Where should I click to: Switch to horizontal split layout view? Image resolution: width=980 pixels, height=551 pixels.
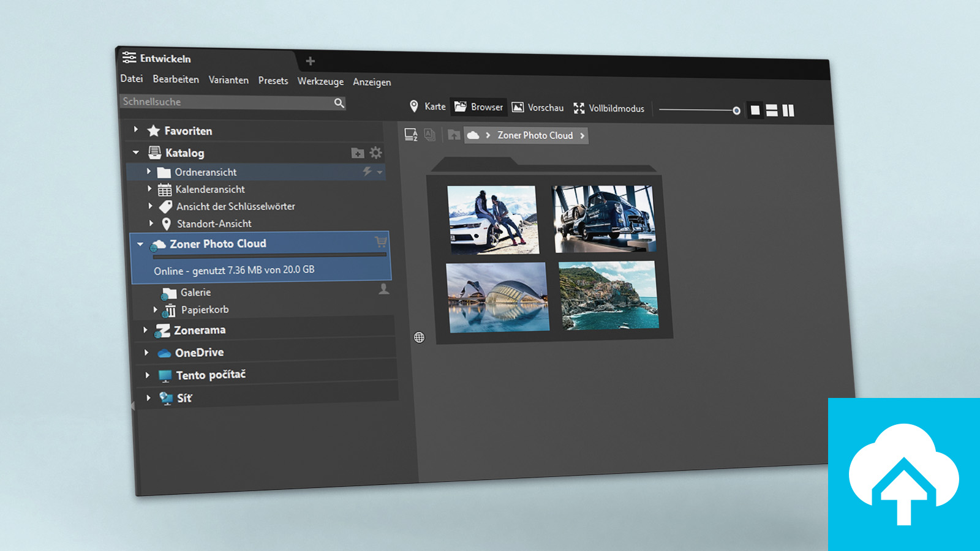pos(772,110)
